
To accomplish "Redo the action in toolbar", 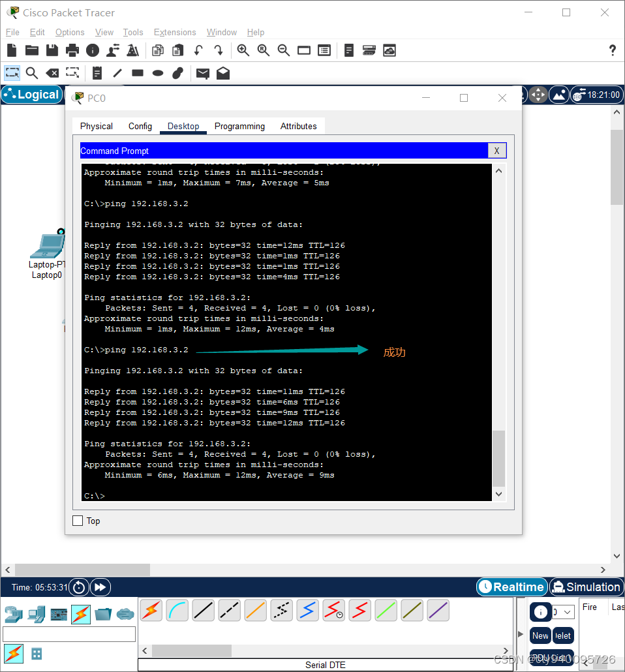I will pyautogui.click(x=219, y=51).
